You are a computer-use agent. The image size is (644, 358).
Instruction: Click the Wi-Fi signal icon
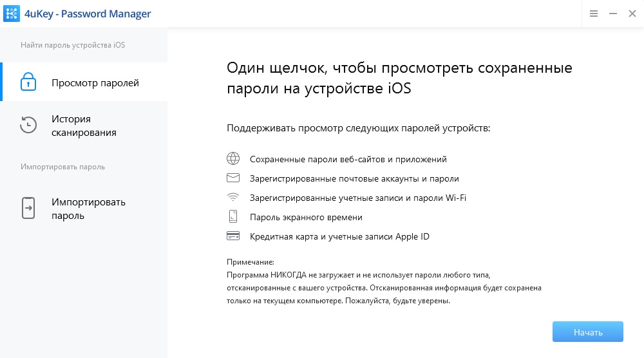[x=233, y=197]
